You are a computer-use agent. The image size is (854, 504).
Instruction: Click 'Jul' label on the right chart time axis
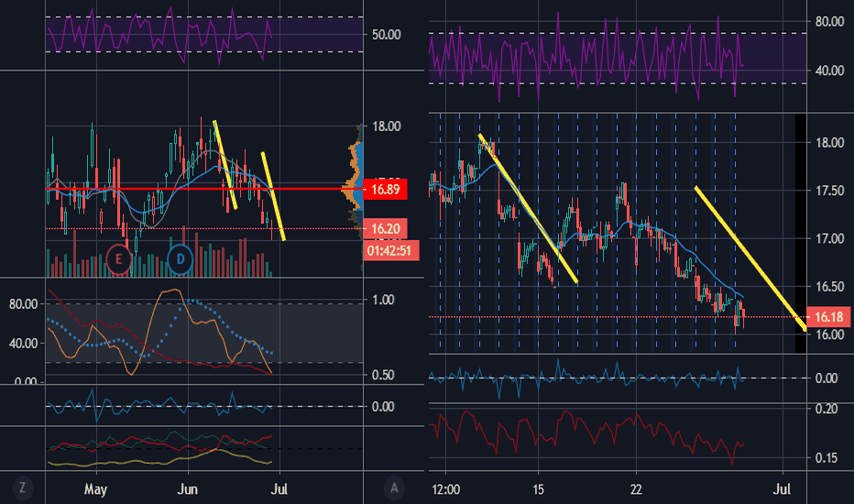coord(782,488)
